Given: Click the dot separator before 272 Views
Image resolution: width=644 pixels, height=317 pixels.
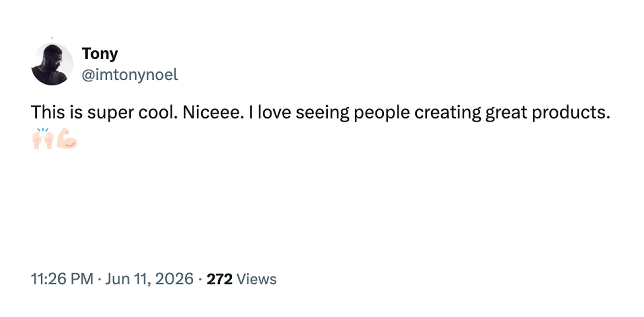Looking at the screenshot, I should tap(200, 279).
